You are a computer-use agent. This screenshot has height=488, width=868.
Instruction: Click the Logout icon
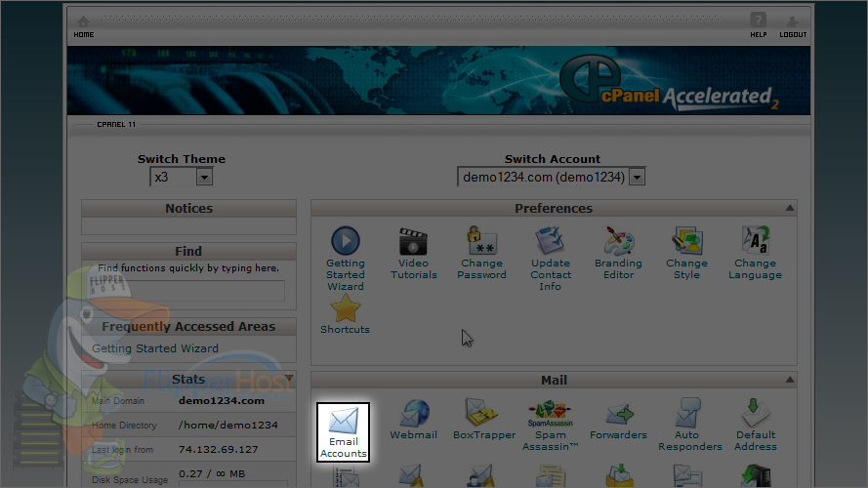(x=793, y=26)
